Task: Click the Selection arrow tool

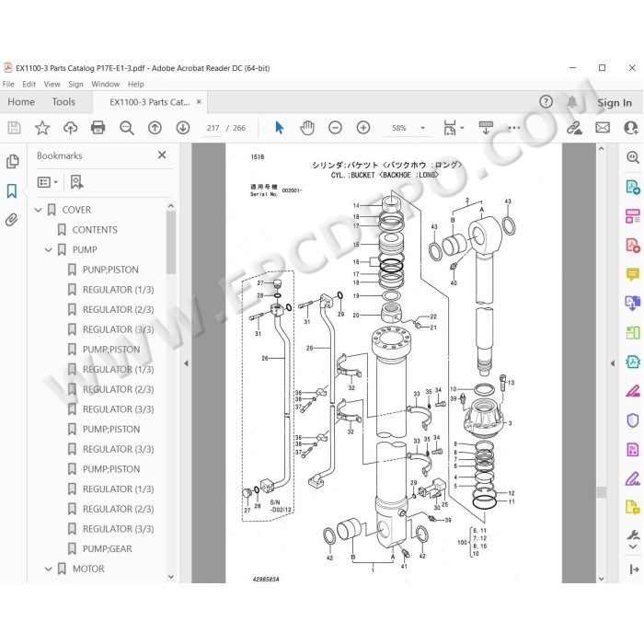Action: (280, 128)
